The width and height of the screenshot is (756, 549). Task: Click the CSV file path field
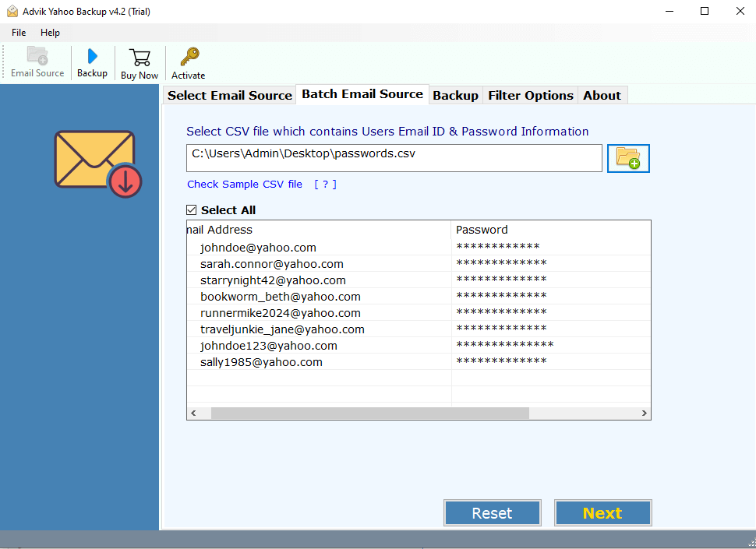(394, 158)
